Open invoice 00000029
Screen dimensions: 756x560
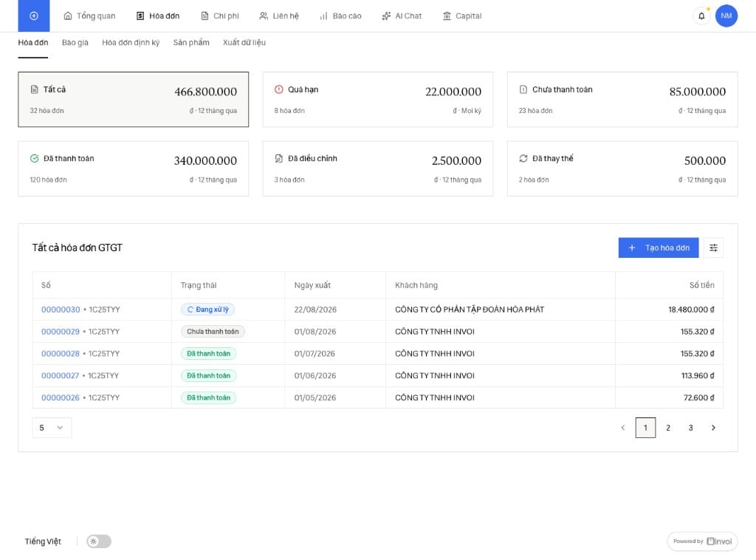tap(61, 332)
